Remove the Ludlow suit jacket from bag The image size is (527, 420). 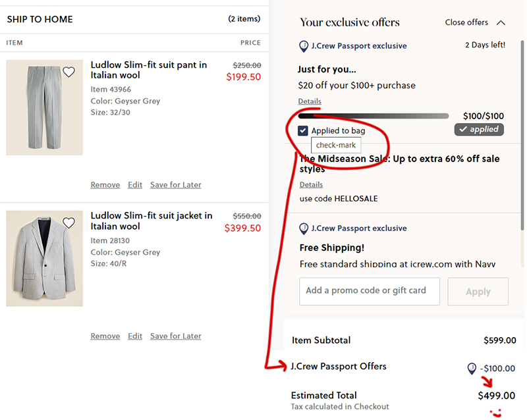(x=105, y=336)
